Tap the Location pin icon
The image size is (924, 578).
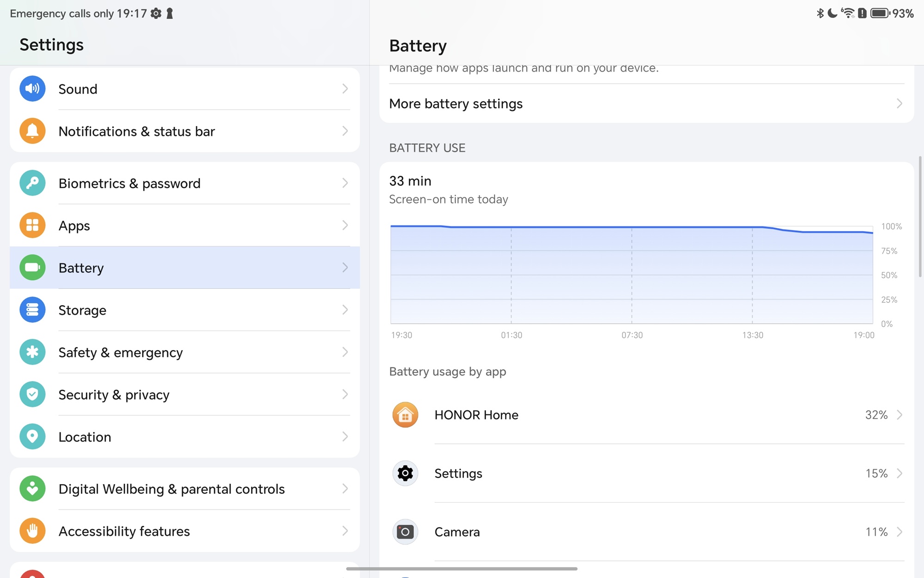[x=32, y=437]
